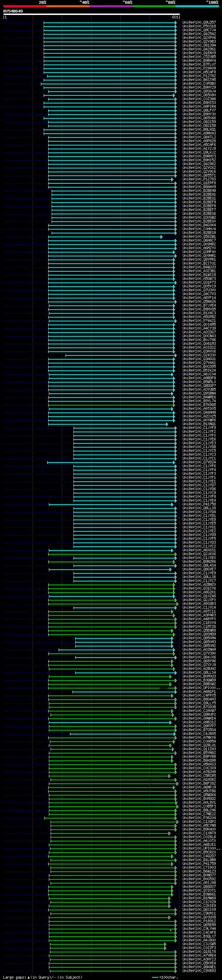Open hit UniRef100_Q42542
This screenshot has width=222, height=980.
[199, 34]
